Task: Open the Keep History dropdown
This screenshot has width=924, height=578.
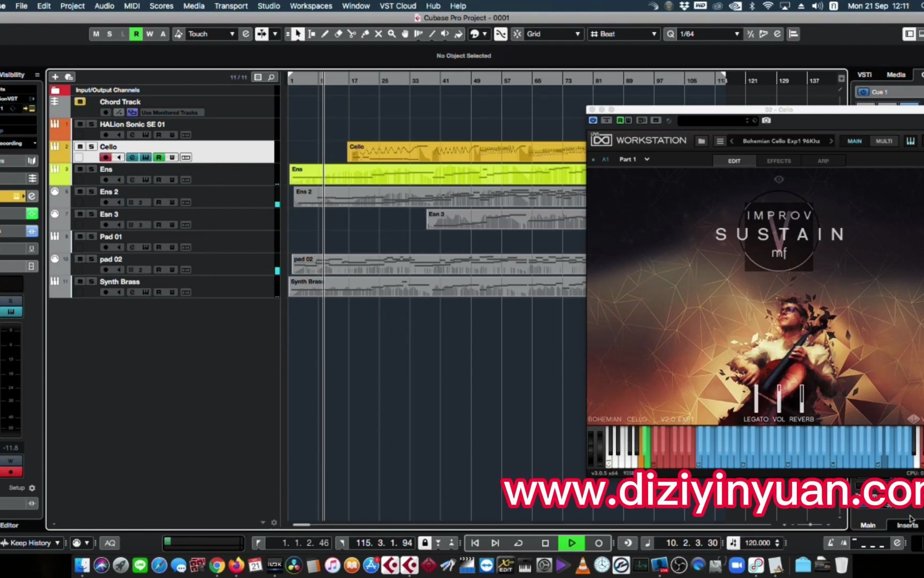Action: tap(30, 543)
